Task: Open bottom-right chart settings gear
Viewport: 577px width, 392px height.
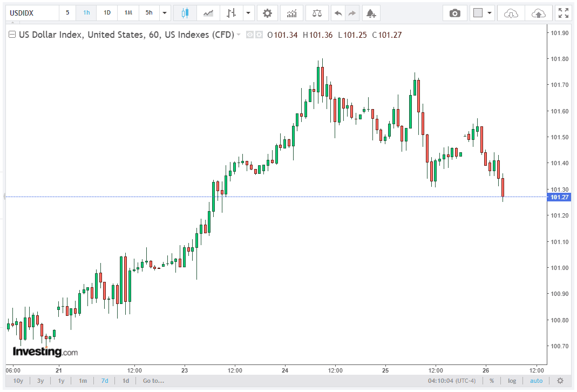Action: tap(560, 381)
